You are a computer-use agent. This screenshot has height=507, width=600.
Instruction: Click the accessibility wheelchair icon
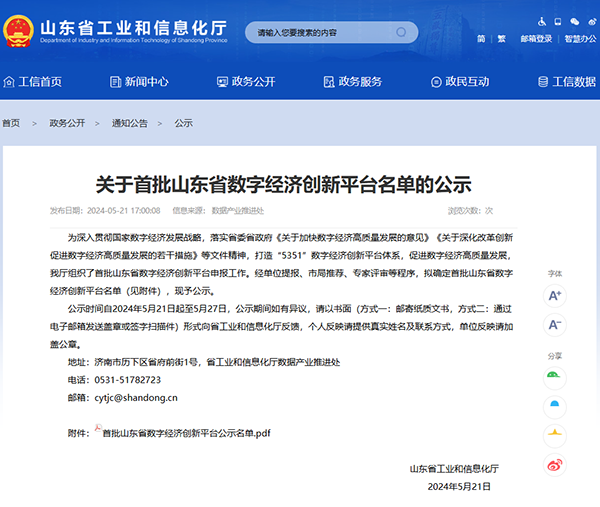(543, 21)
